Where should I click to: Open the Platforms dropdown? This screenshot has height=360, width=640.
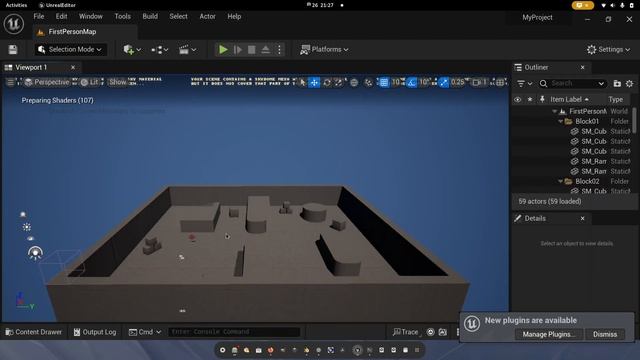coord(324,49)
